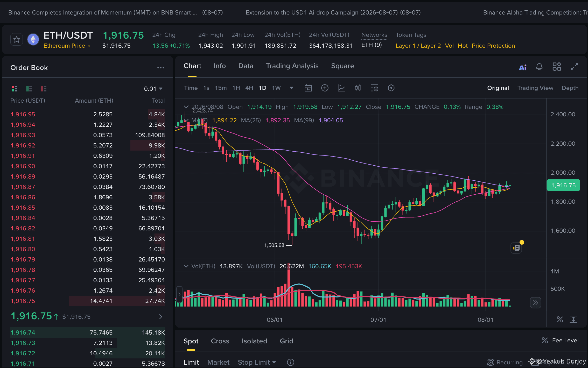Viewport: 588px width, 368px height.
Task: Switch to the Data tab
Action: [x=246, y=66]
